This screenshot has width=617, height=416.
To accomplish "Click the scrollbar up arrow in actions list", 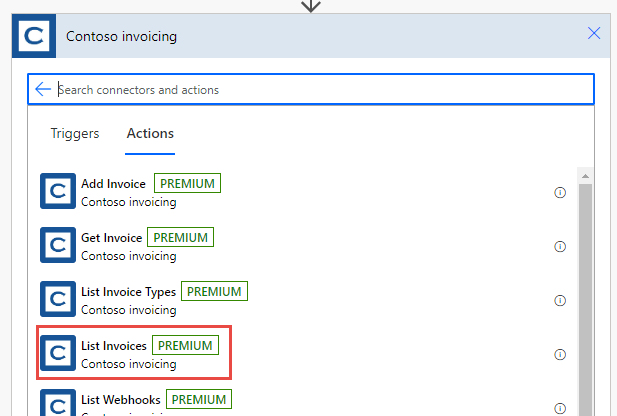I will [586, 176].
